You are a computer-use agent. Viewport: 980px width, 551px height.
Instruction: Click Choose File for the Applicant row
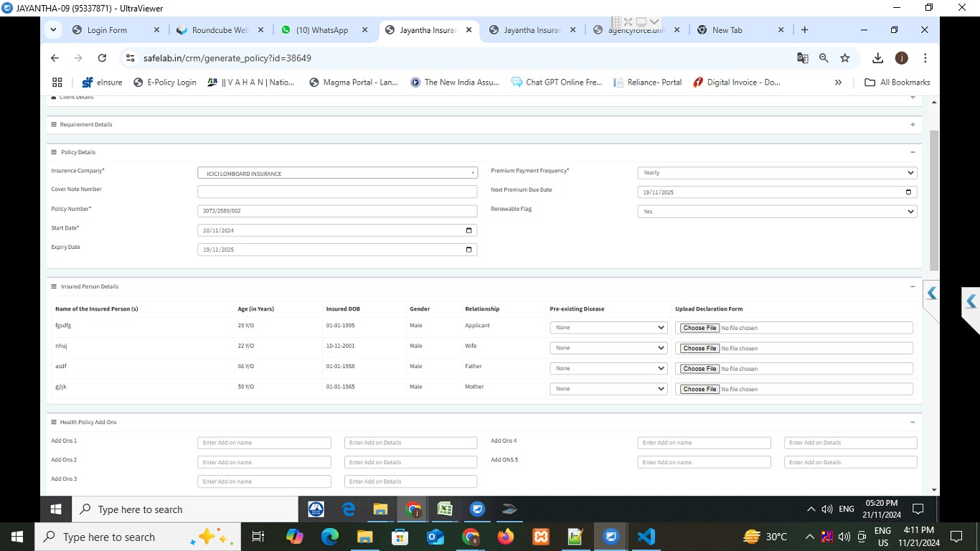tap(699, 328)
